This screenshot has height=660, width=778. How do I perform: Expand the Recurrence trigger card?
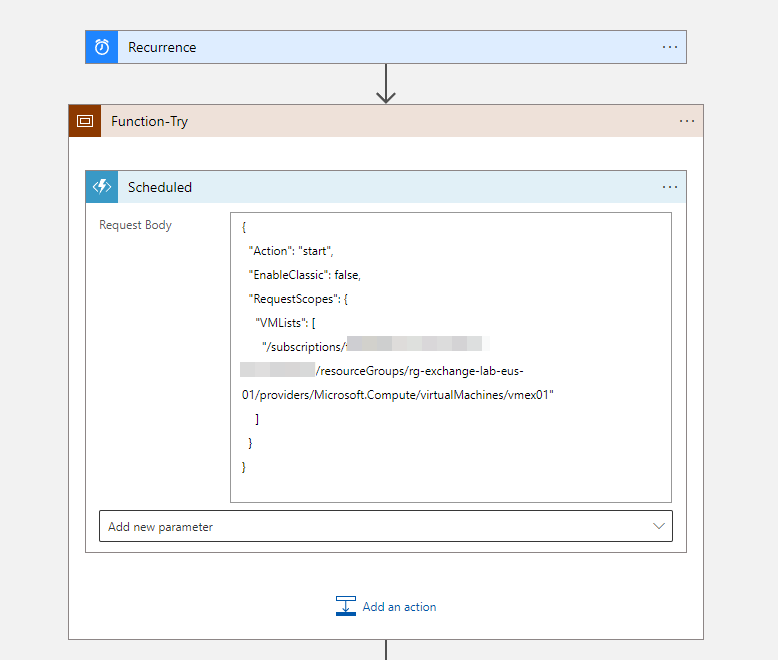[386, 47]
